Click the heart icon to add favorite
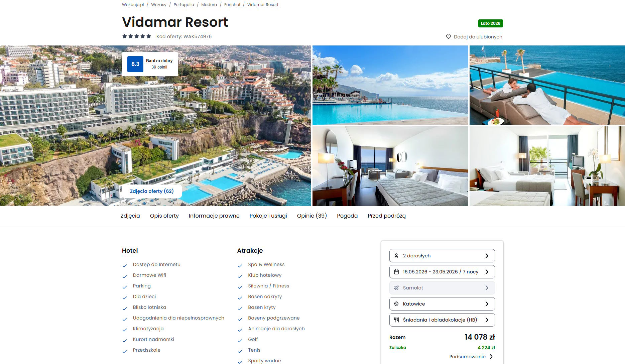Viewport: 625px width, 364px height. (x=448, y=37)
